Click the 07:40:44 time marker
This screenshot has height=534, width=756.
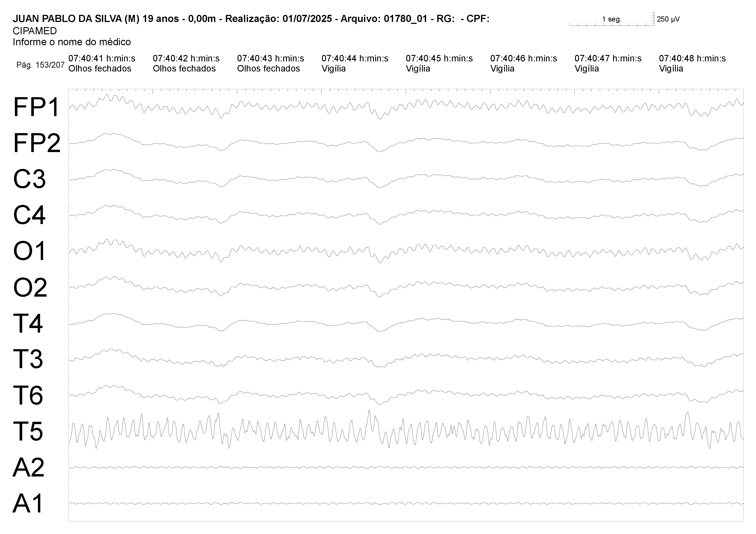coord(355,59)
